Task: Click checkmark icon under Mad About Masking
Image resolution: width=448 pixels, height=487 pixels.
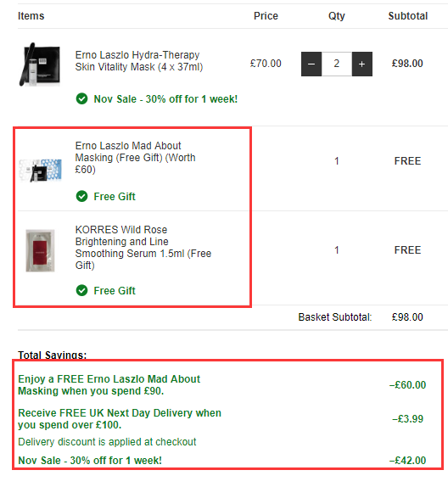Action: [x=81, y=196]
